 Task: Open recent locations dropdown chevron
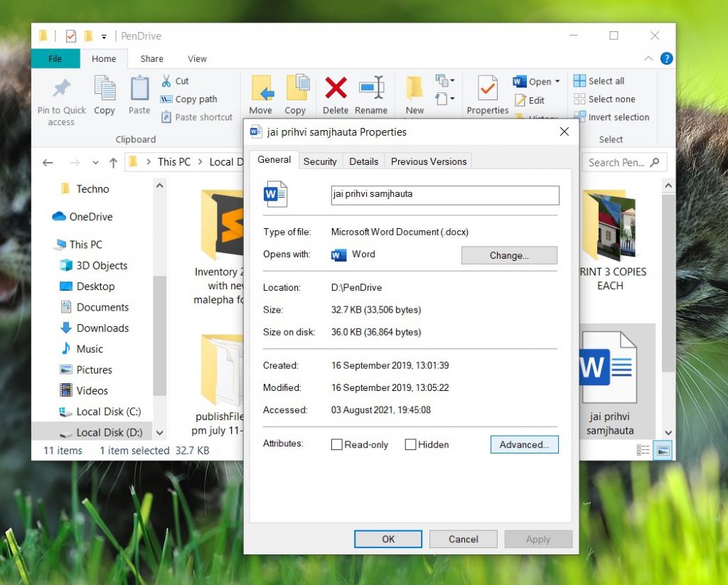tap(95, 163)
